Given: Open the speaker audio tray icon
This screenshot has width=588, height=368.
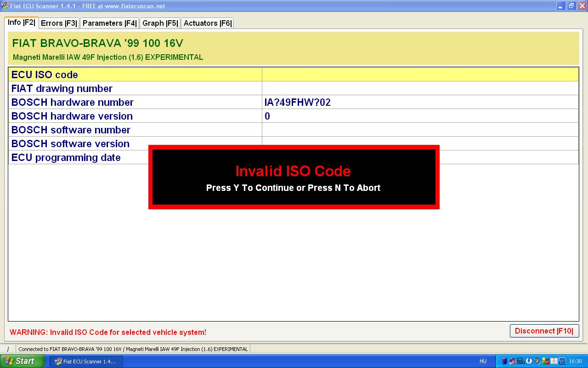Looking at the screenshot, I should (537, 362).
